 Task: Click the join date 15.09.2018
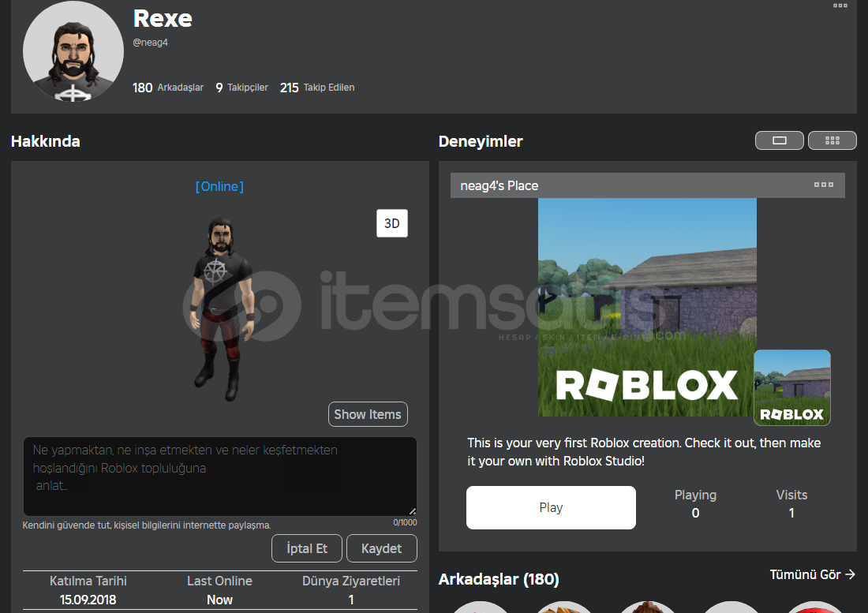pyautogui.click(x=88, y=600)
